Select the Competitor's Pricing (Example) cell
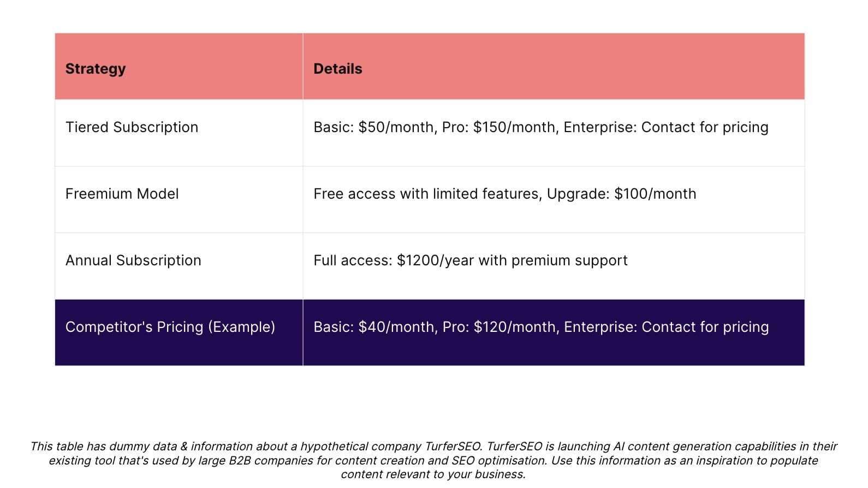The height and width of the screenshot is (488, 868). click(x=179, y=332)
